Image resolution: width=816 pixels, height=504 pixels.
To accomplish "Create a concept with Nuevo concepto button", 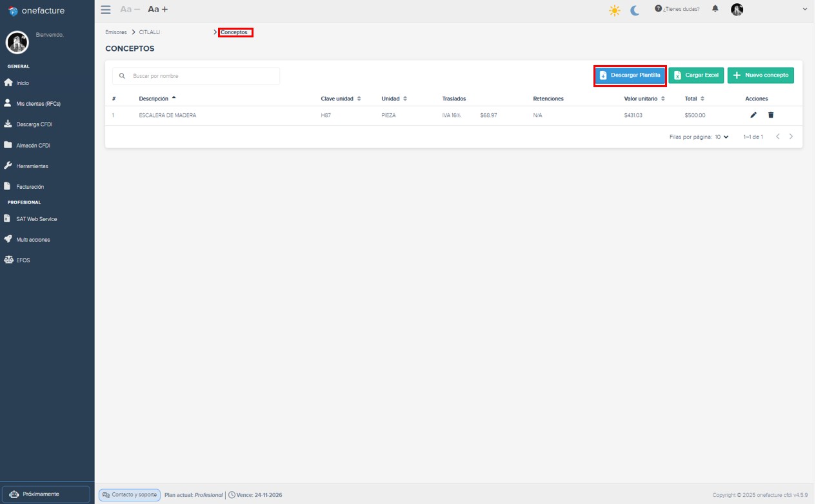I will 761,75.
